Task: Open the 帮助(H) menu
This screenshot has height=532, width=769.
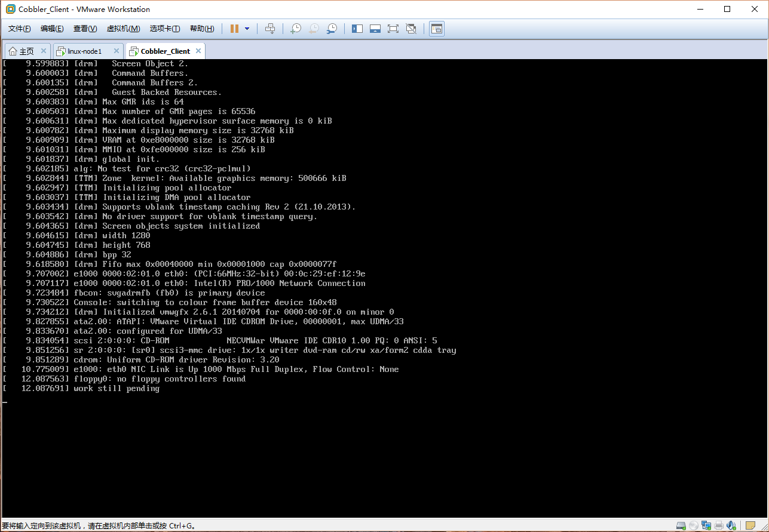Action: (202, 29)
